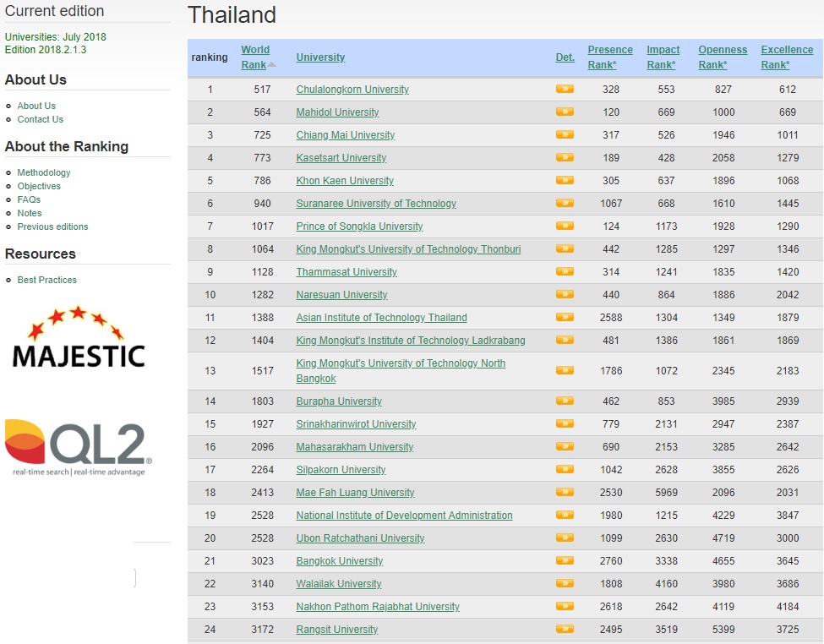Open Best Practices resource link
The width and height of the screenshot is (824, 644).
(x=46, y=280)
